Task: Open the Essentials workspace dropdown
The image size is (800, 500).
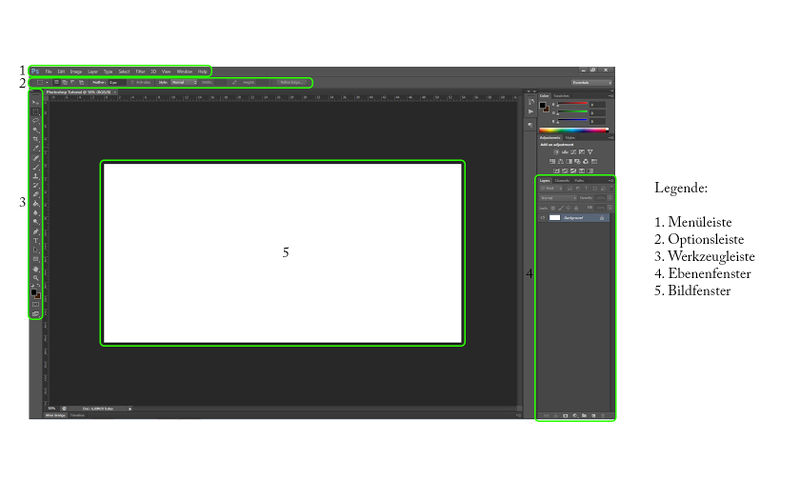Action: 592,82
